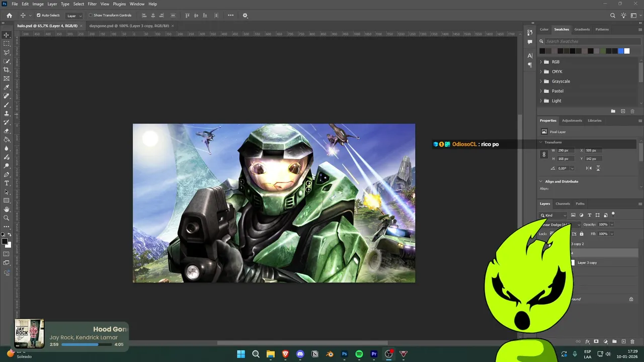Image resolution: width=644 pixels, height=362 pixels.
Task: Select the Spot Healing Brush tool
Action: [7, 96]
